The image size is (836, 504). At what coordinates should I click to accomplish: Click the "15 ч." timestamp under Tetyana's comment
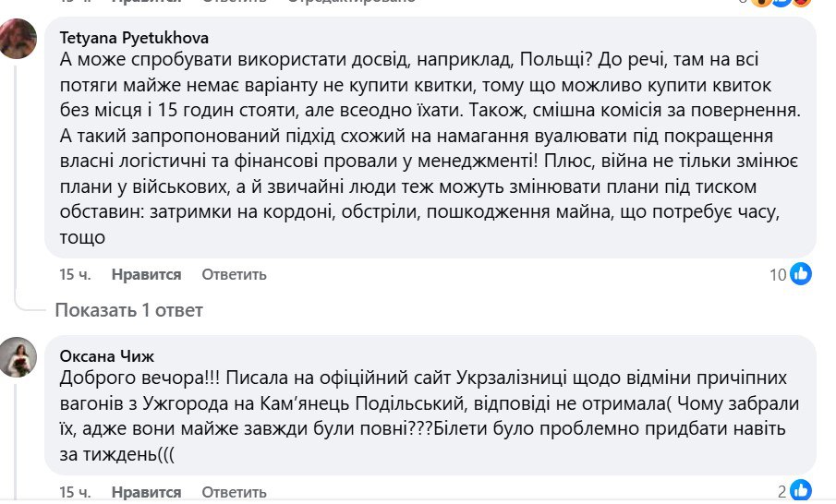pos(73,274)
